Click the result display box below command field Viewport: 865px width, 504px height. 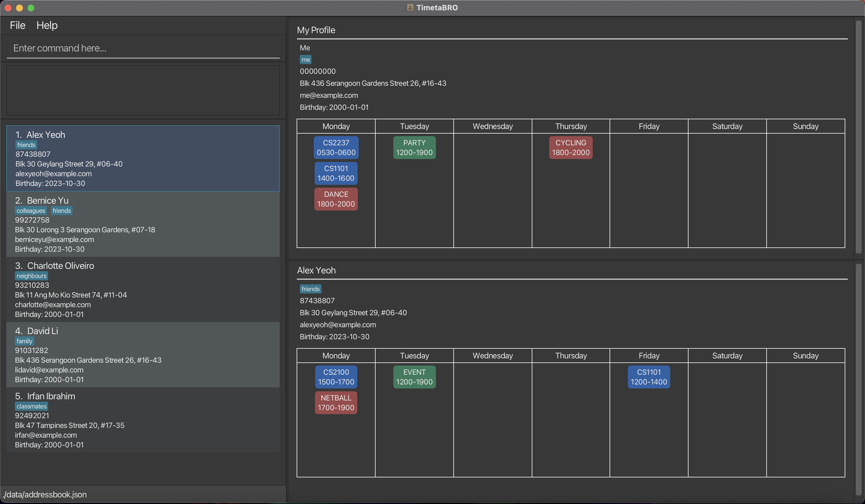click(143, 90)
